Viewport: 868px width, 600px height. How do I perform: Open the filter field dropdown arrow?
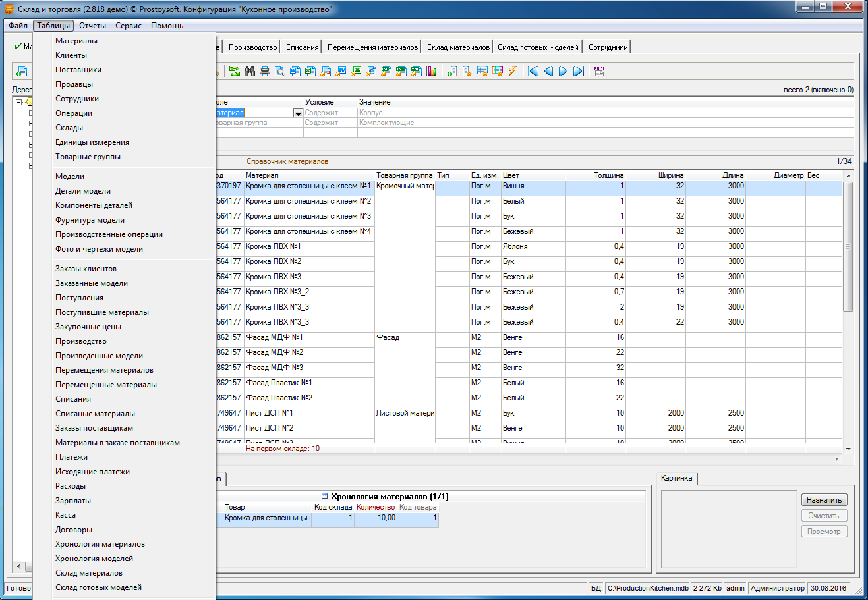pos(297,113)
